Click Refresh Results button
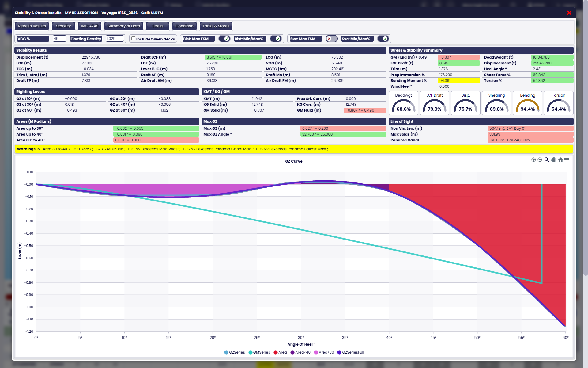The width and height of the screenshot is (588, 368). [32, 26]
